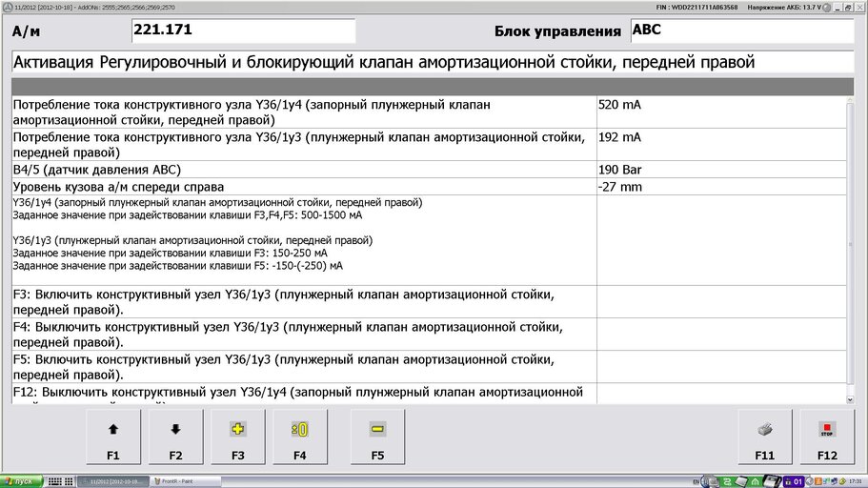This screenshot has height=488, width=868.
Task: Print the page with the F11 printer button
Action: point(765,438)
